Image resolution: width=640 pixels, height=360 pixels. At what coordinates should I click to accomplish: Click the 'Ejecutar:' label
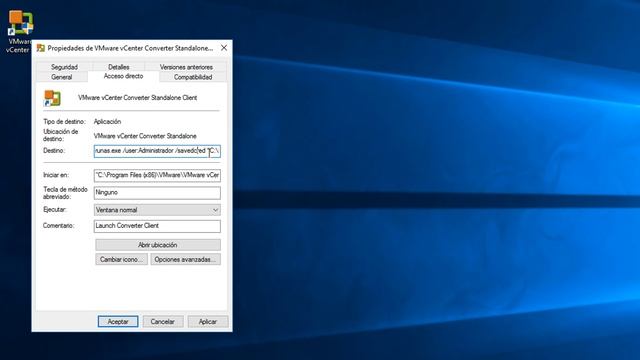pyautogui.click(x=55, y=209)
